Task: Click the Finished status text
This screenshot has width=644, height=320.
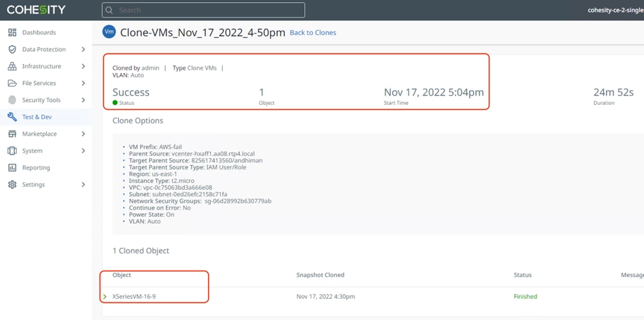Action: click(525, 297)
